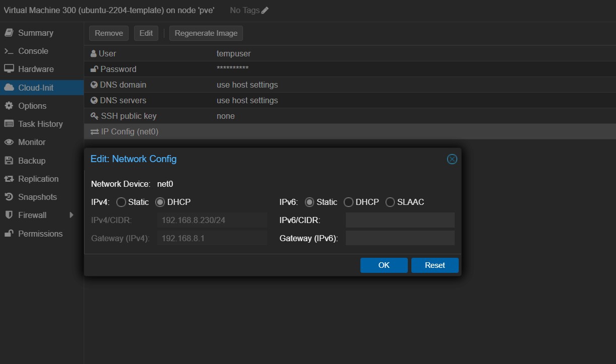616x364 pixels.
Task: Click the Summary book icon in sidebar
Action: click(9, 33)
